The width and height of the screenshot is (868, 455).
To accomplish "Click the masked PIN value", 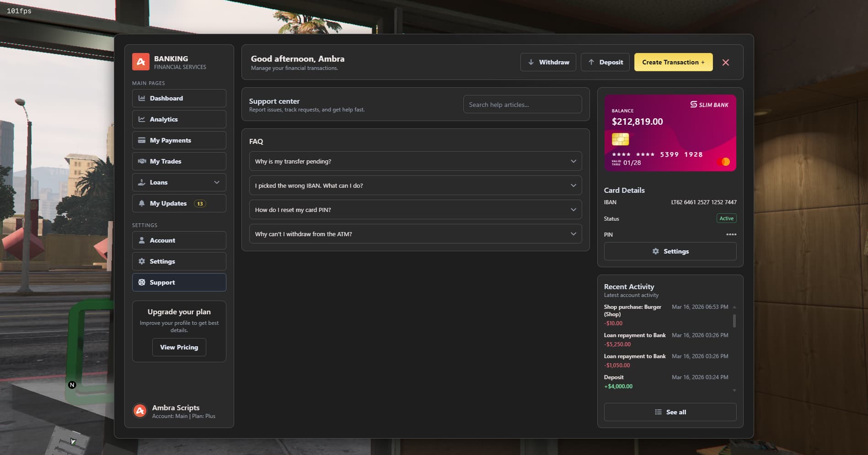I will coord(731,235).
